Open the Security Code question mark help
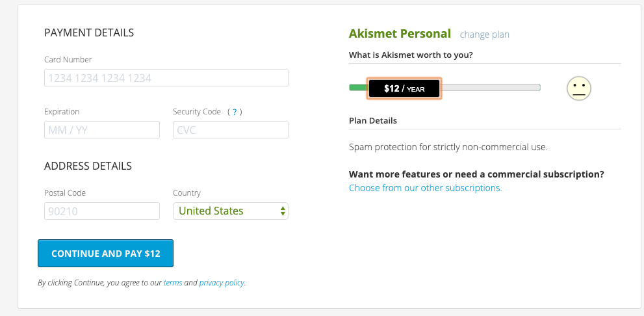Viewport: 644px width, 316px height. 234,112
